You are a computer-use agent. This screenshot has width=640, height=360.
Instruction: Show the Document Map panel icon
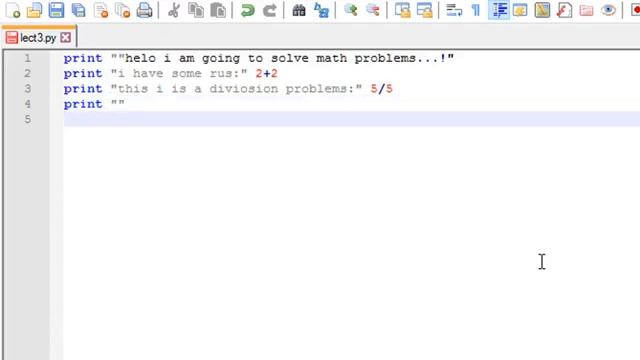coord(542,10)
